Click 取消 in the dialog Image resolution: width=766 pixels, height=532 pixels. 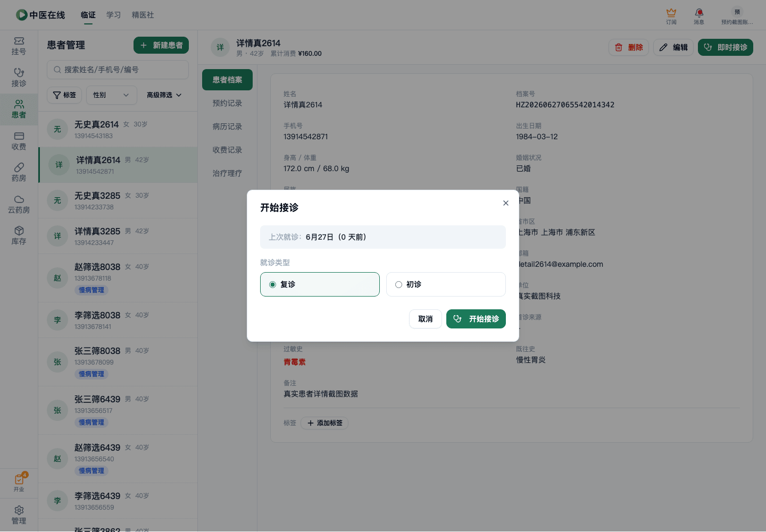coord(426,319)
